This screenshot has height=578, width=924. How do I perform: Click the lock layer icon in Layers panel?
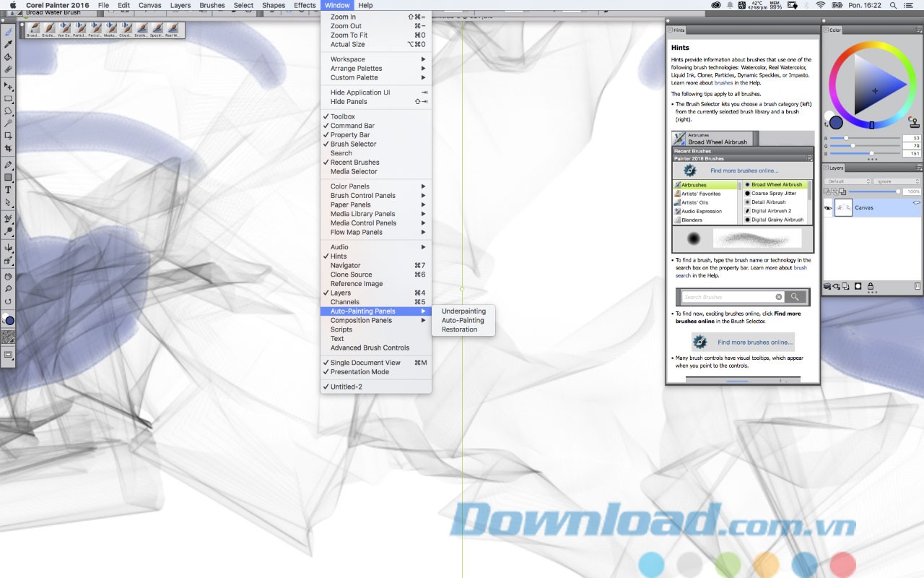[x=871, y=286]
